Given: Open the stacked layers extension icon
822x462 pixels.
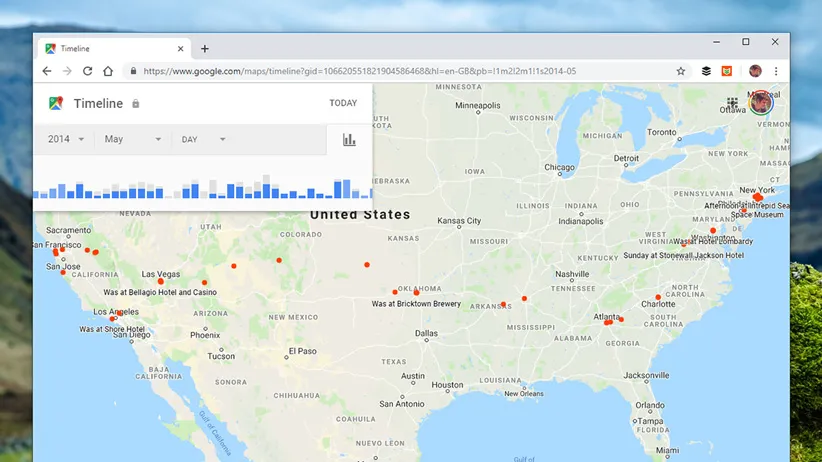Looking at the screenshot, I should coord(706,71).
